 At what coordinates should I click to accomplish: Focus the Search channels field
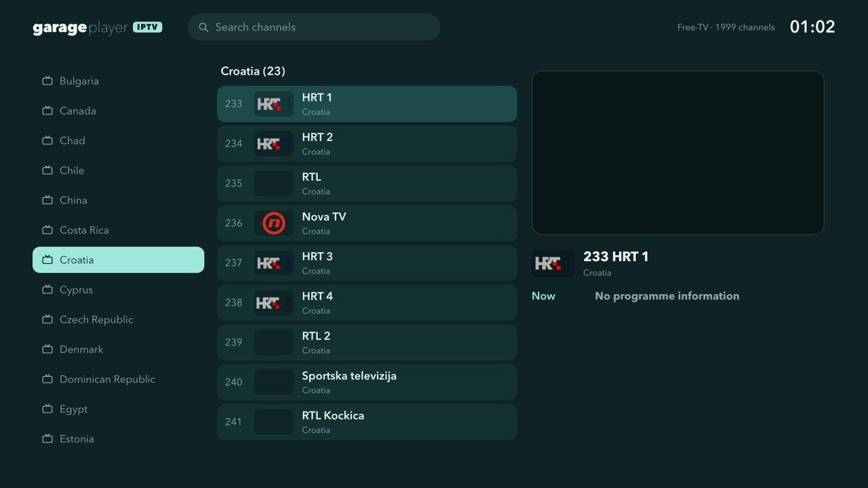(x=314, y=27)
